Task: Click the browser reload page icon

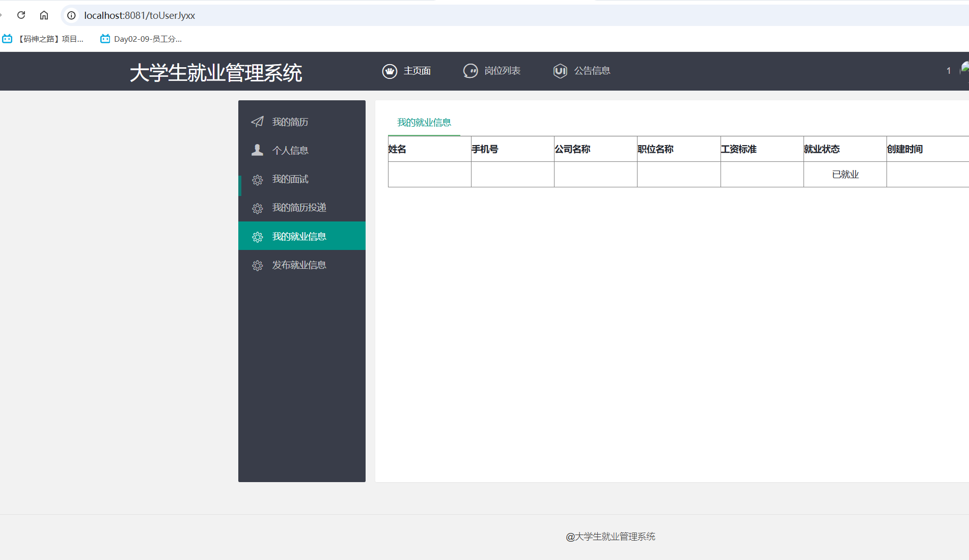Action: click(21, 15)
